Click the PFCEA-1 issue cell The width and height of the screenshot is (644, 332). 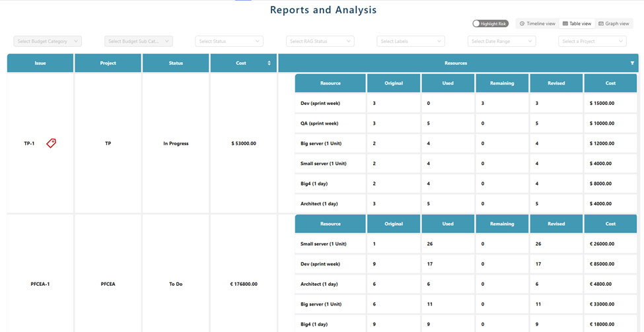click(40, 284)
